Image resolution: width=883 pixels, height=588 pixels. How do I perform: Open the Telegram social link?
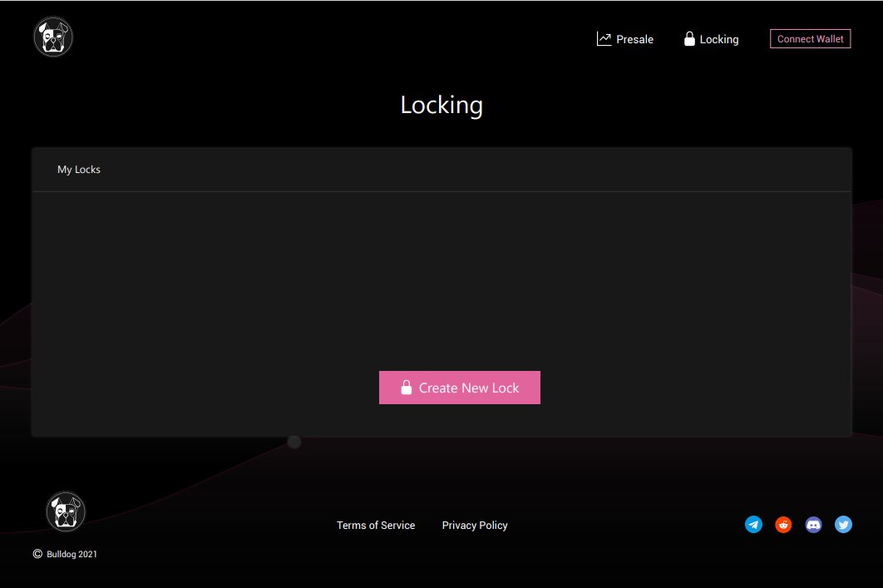[x=753, y=524]
